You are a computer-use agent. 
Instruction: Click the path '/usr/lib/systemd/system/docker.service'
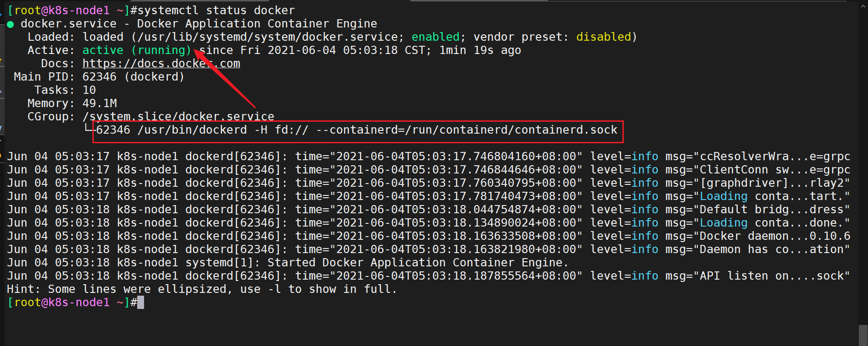[x=268, y=37]
